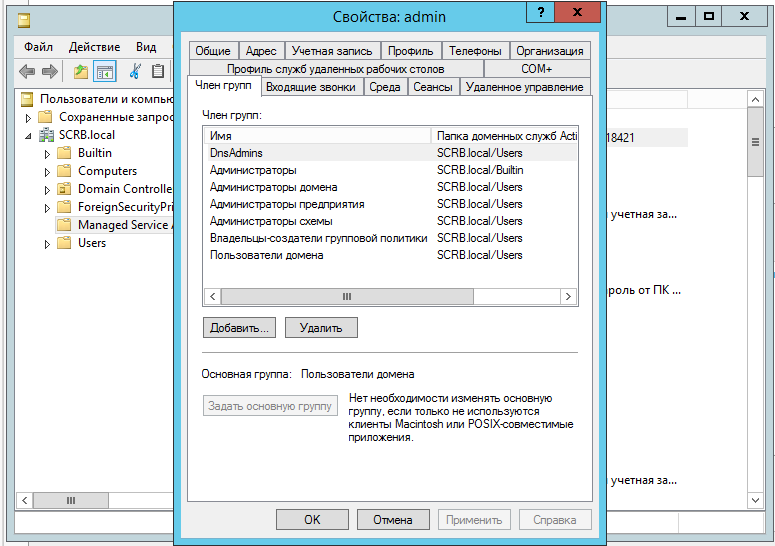The image size is (775, 546).
Task: Switch to the Адрес tab
Action: [261, 51]
